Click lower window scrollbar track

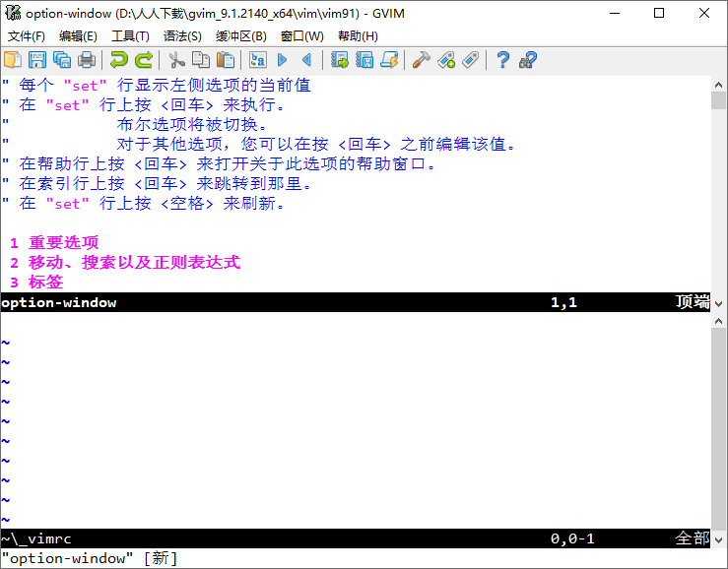(x=719, y=430)
